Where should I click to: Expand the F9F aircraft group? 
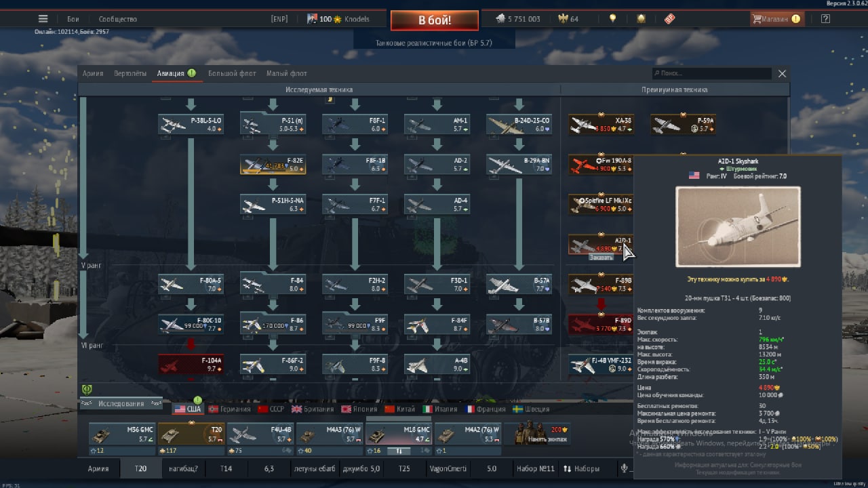pos(355,324)
